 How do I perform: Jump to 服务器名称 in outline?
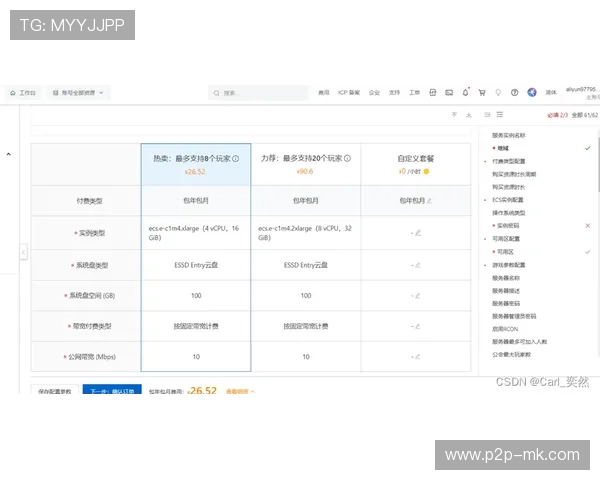(x=506, y=278)
